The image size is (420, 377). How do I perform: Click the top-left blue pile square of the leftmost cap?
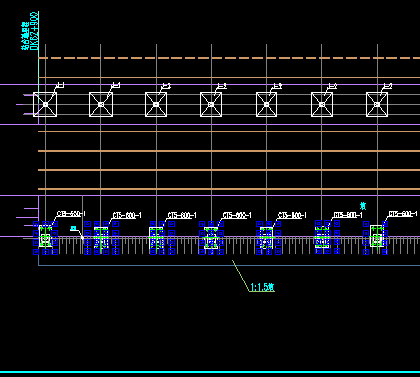pyautogui.click(x=36, y=224)
